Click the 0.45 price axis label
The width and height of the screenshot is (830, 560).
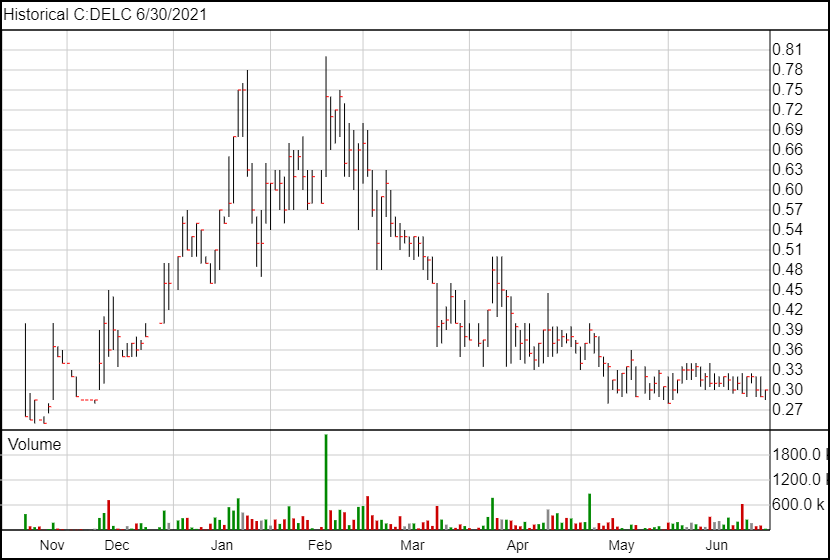click(x=788, y=290)
